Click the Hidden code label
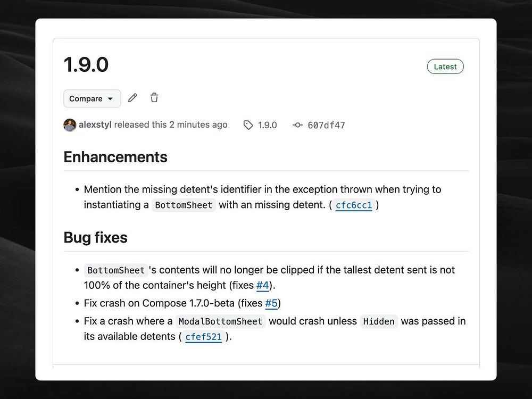 pyautogui.click(x=379, y=321)
